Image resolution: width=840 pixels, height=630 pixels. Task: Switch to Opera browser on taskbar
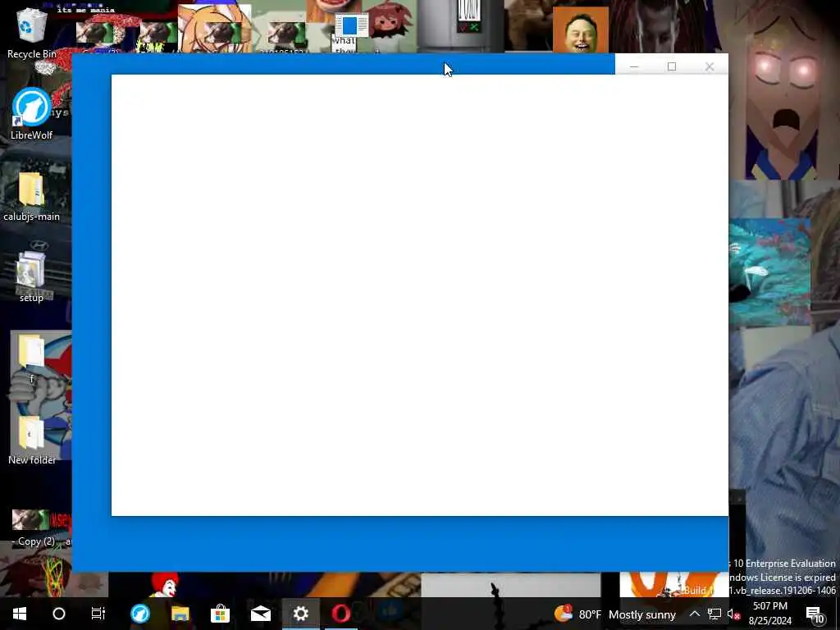341,614
